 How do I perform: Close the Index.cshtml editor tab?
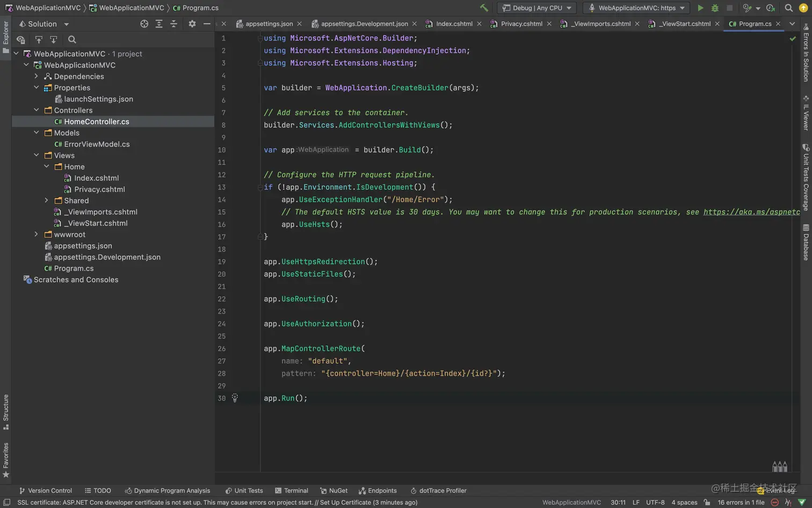[x=479, y=24]
